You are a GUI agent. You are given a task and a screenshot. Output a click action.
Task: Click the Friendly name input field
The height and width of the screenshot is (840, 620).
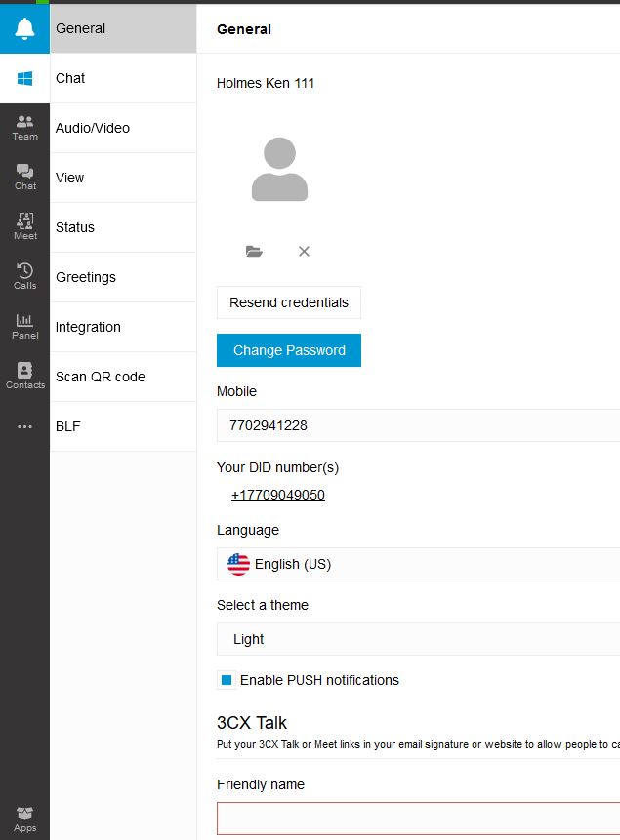point(418,818)
